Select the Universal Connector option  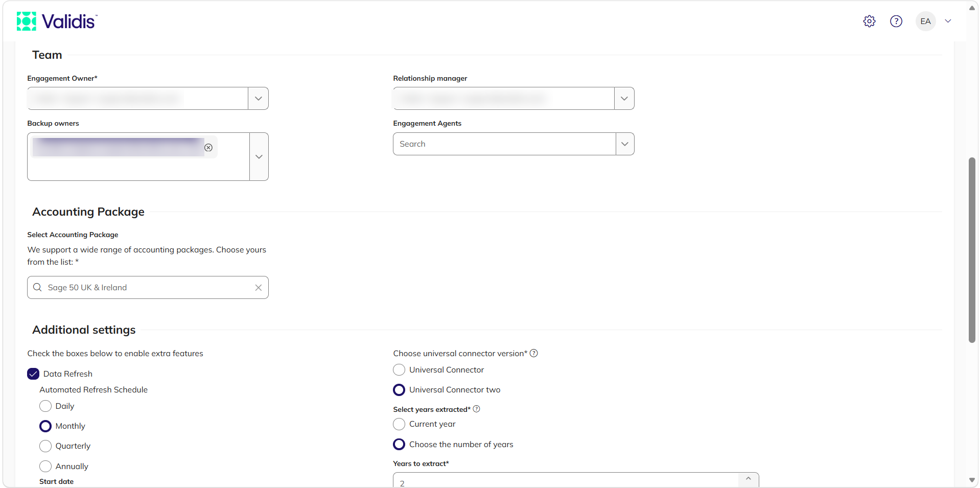(x=399, y=369)
